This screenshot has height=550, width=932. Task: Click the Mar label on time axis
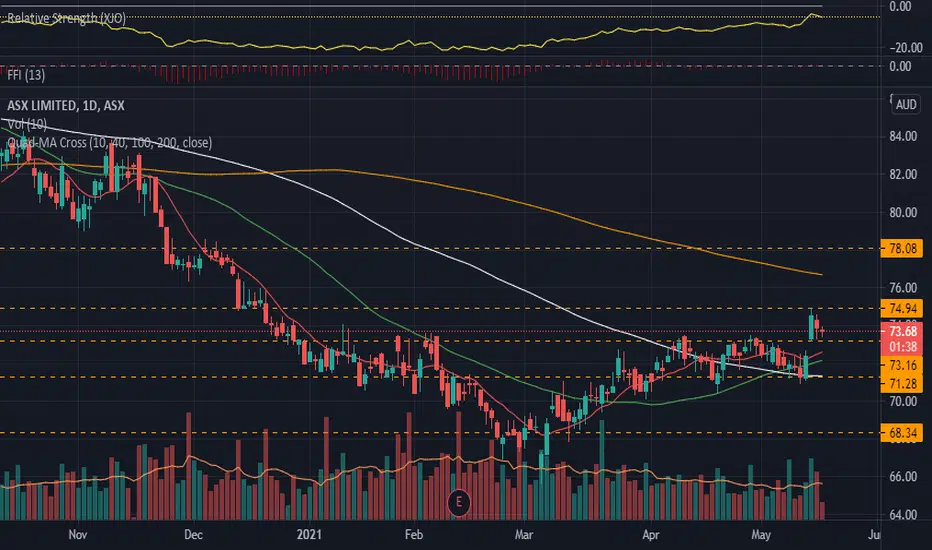tap(524, 535)
